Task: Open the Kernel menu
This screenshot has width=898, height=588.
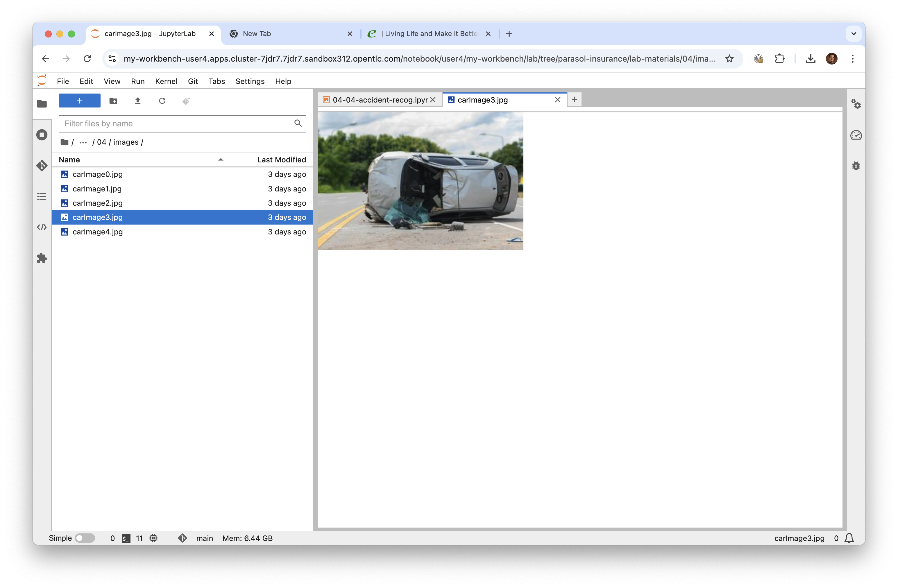Action: point(166,81)
